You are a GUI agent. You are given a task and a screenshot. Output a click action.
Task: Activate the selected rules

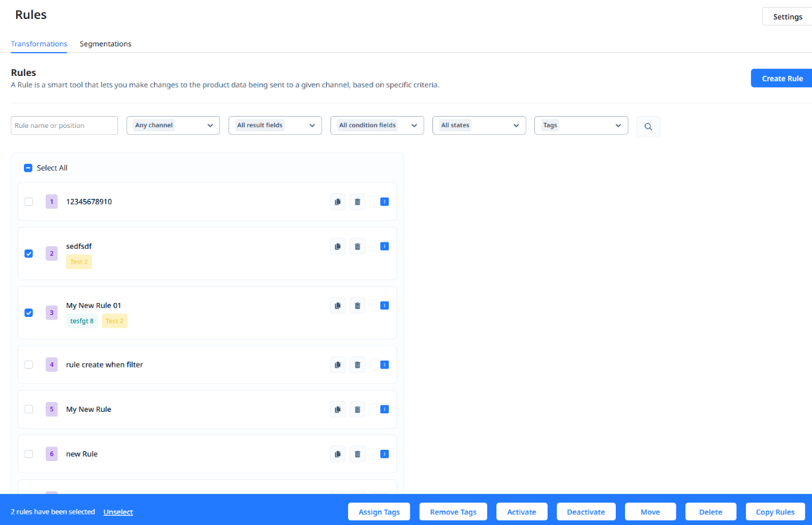coord(522,512)
